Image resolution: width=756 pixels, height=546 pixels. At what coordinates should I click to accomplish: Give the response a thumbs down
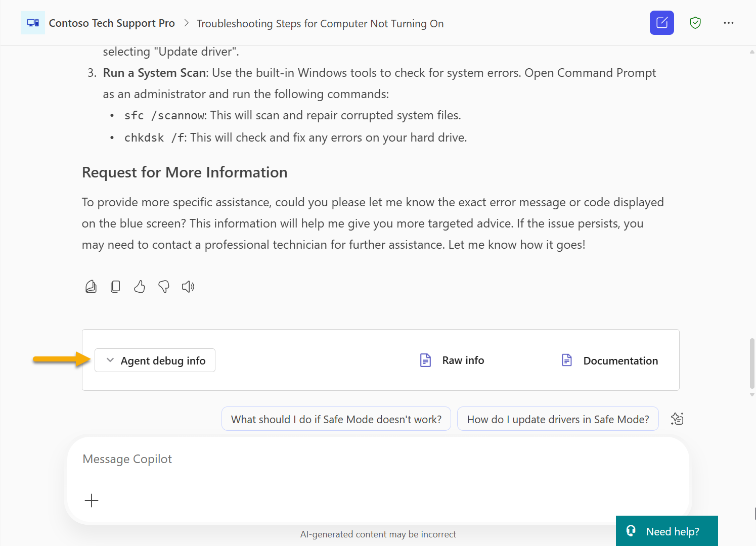[164, 287]
